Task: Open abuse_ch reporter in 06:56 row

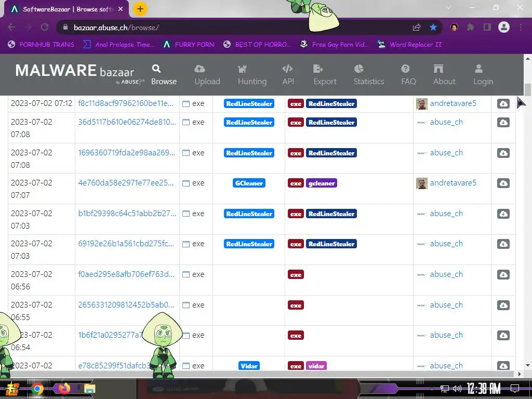Action: click(446, 274)
